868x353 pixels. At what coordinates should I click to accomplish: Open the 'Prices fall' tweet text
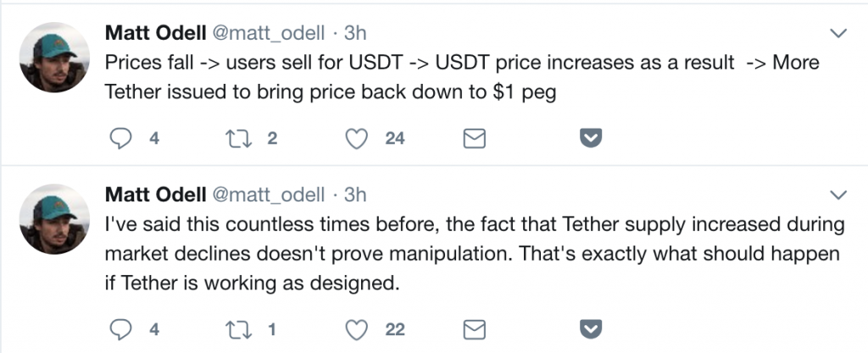(x=462, y=77)
